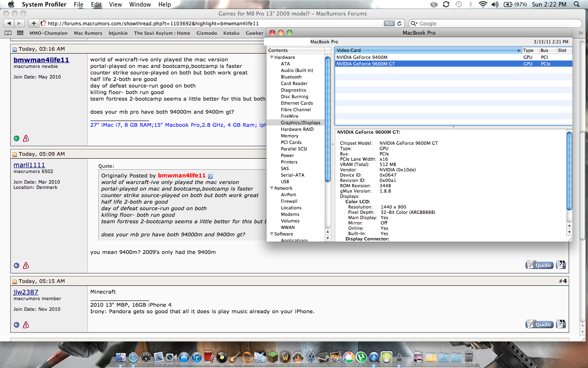588x368 pixels.
Task: Select Graphics/Displays in Contents list
Action: (x=296, y=123)
